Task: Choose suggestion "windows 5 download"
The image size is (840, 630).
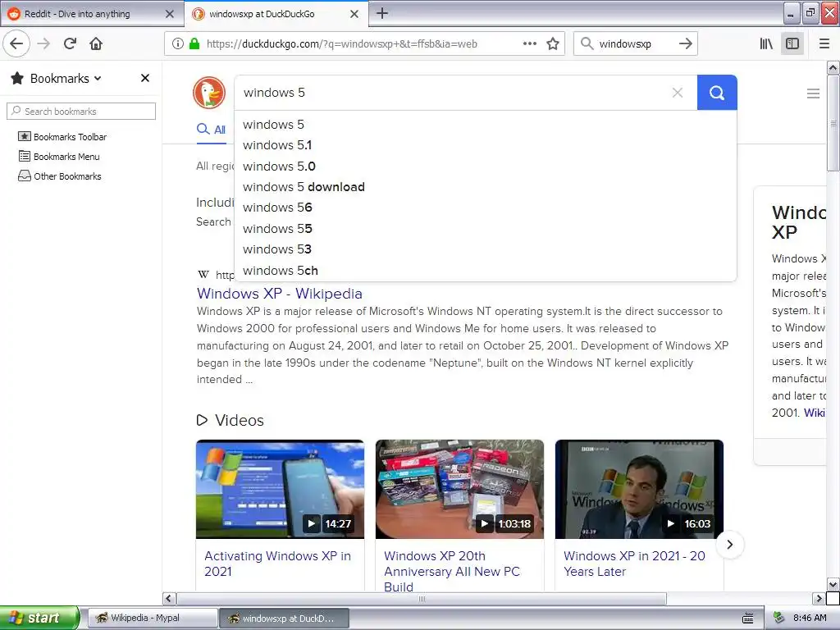Action: [486, 187]
